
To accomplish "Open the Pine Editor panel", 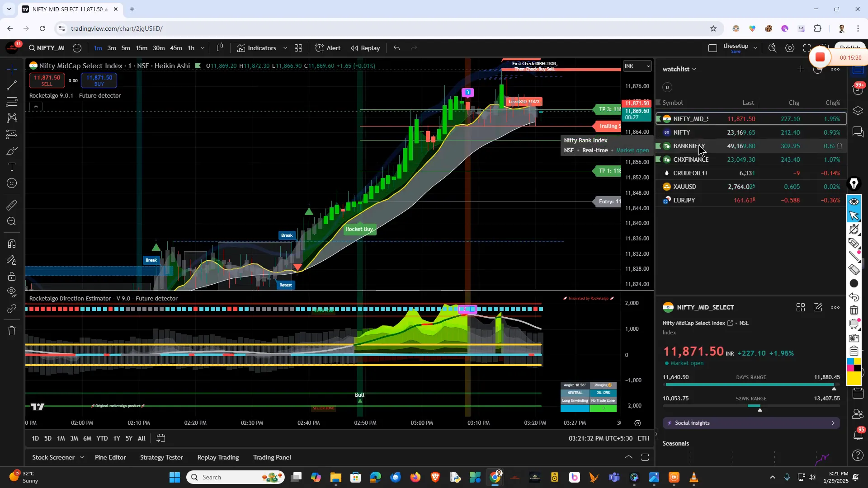I will coord(110,457).
